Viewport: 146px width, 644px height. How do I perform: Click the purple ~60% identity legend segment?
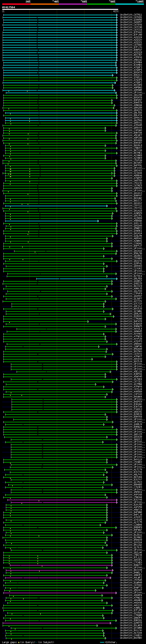(x=73, y=4)
